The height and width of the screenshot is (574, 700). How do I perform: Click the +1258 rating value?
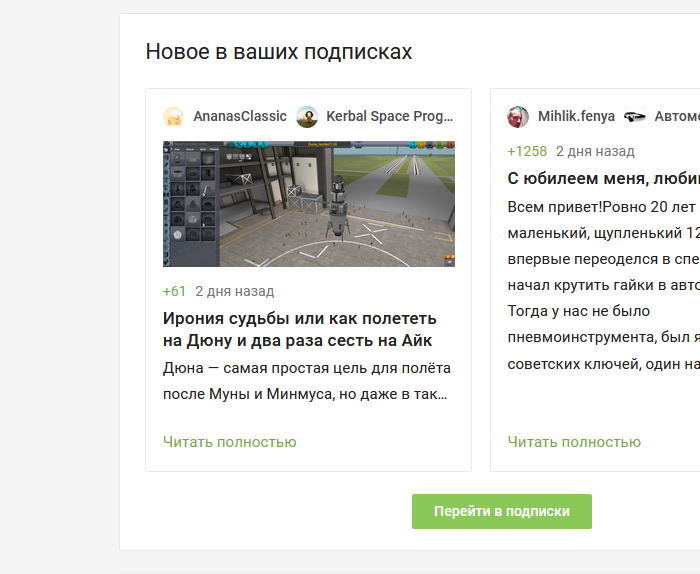527,152
